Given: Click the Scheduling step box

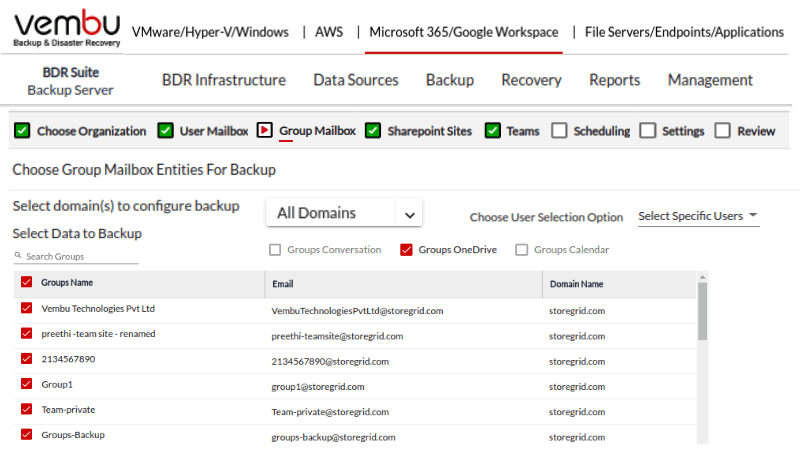Looking at the screenshot, I should click(559, 131).
